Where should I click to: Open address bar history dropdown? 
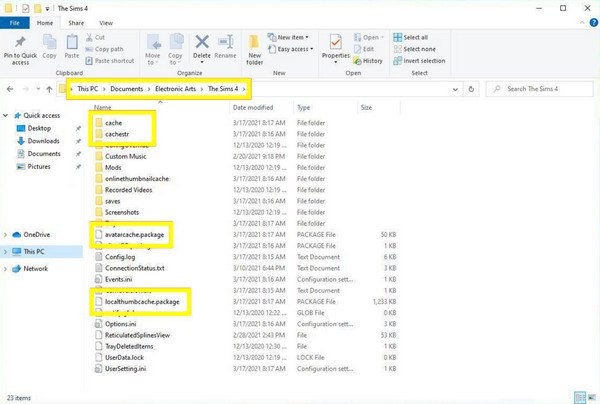pos(455,89)
